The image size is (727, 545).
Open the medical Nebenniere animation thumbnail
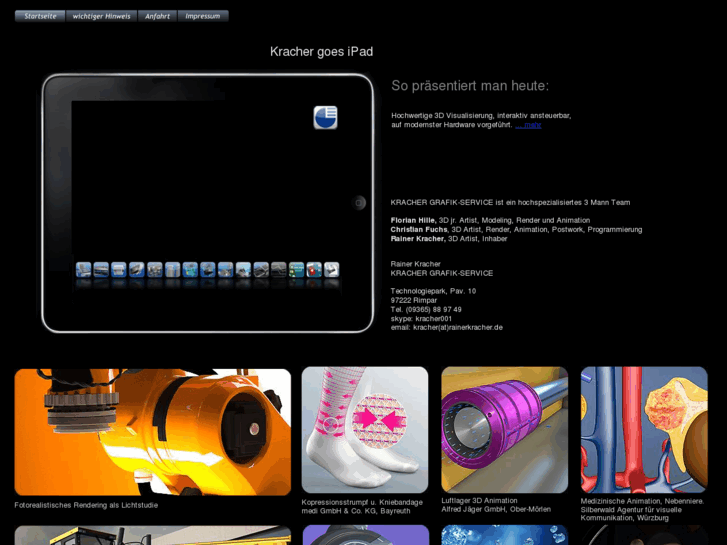(644, 430)
